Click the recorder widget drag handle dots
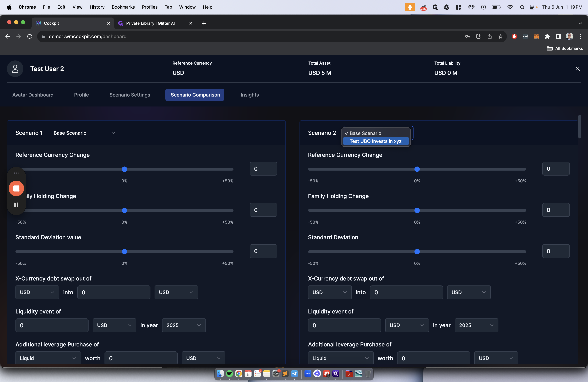This screenshot has height=382, width=588. (16, 173)
